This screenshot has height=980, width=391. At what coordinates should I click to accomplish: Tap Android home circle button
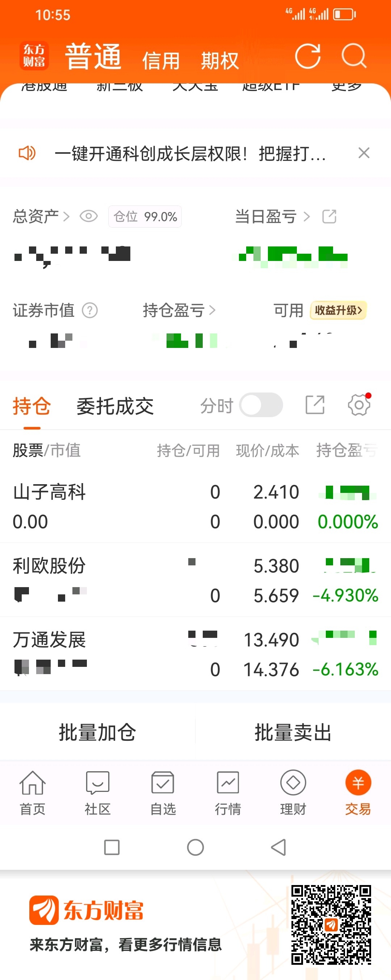[x=195, y=847]
